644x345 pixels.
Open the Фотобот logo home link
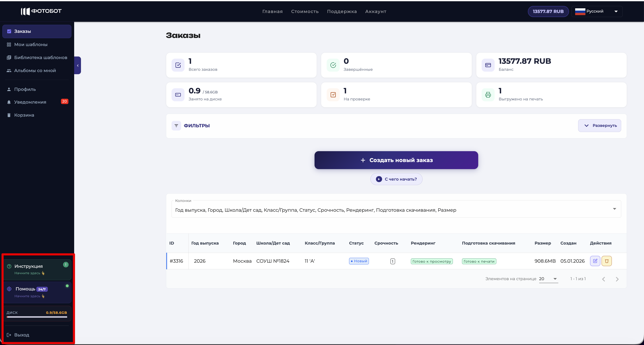[x=41, y=11]
